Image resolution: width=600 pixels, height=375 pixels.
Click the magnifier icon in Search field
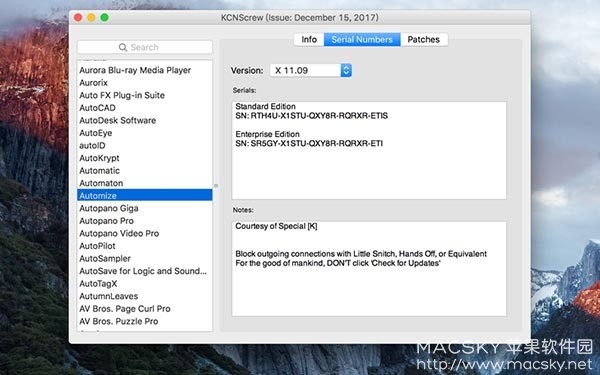point(123,47)
